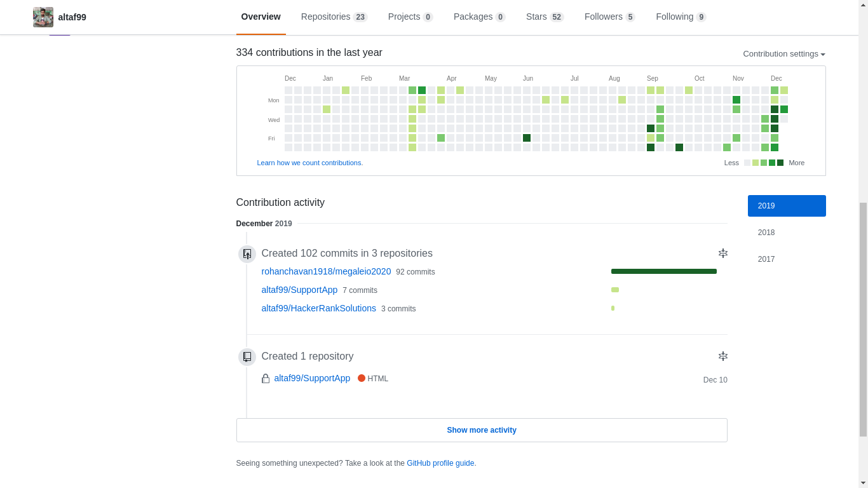Open altaf99/SupportApp link with 7 commits
Screen dimensions: 868x488
pyautogui.click(x=299, y=290)
